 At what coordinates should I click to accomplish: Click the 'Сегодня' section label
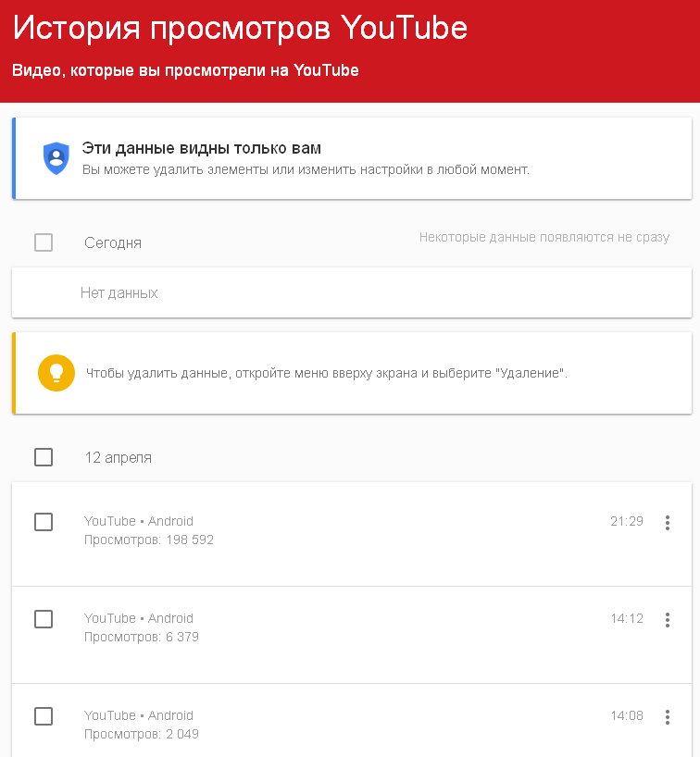pos(113,242)
